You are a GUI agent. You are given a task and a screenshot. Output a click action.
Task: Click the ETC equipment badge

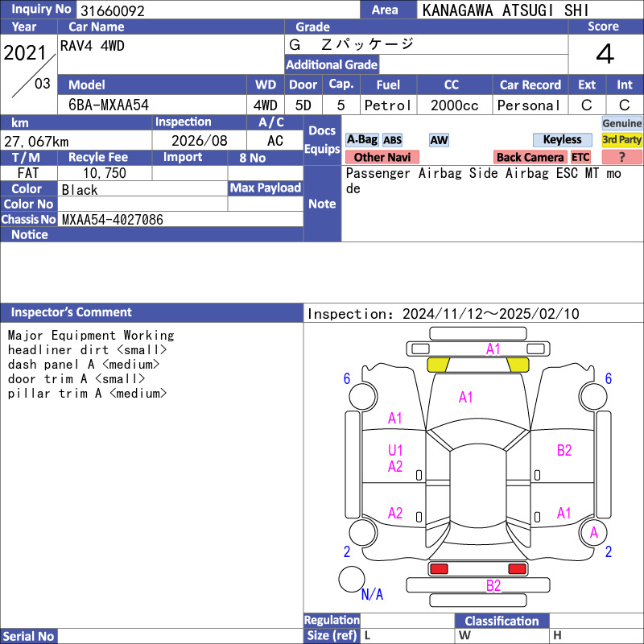580,157
